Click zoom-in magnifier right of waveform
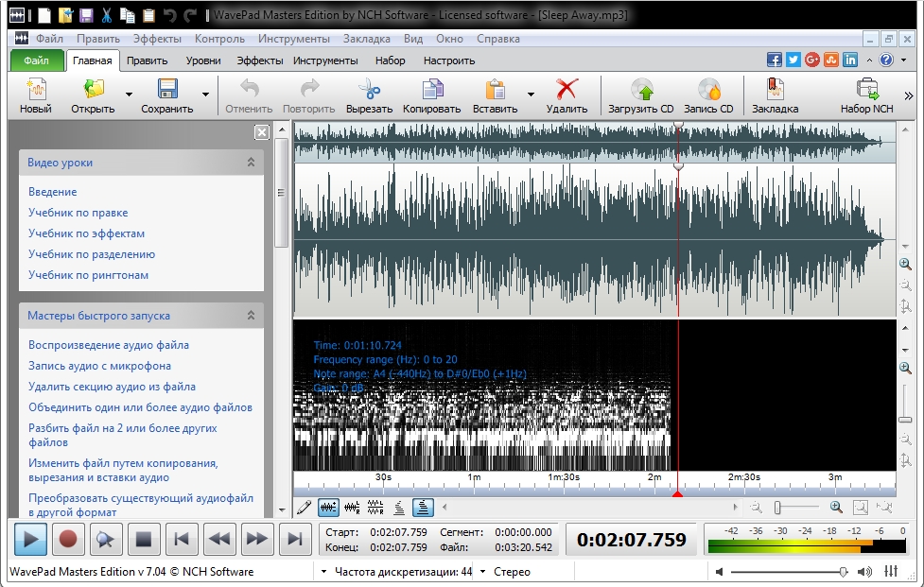This screenshot has width=924, height=587. [x=905, y=265]
